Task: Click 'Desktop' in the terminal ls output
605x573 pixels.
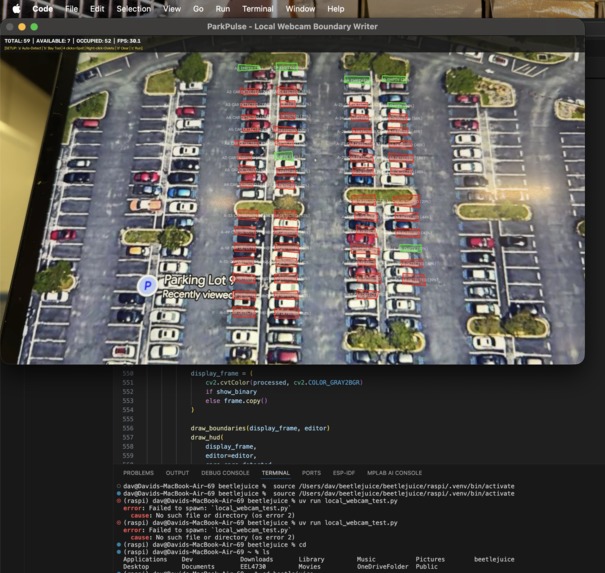Action: click(136, 567)
